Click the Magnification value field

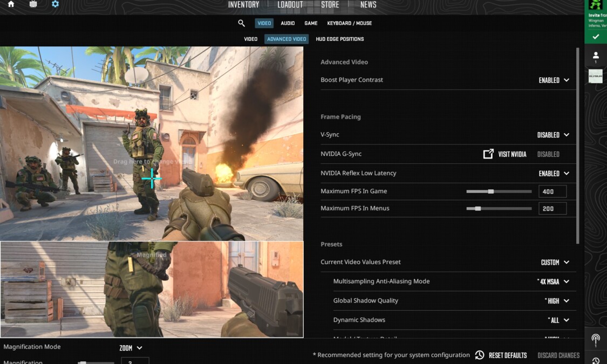pos(135,361)
